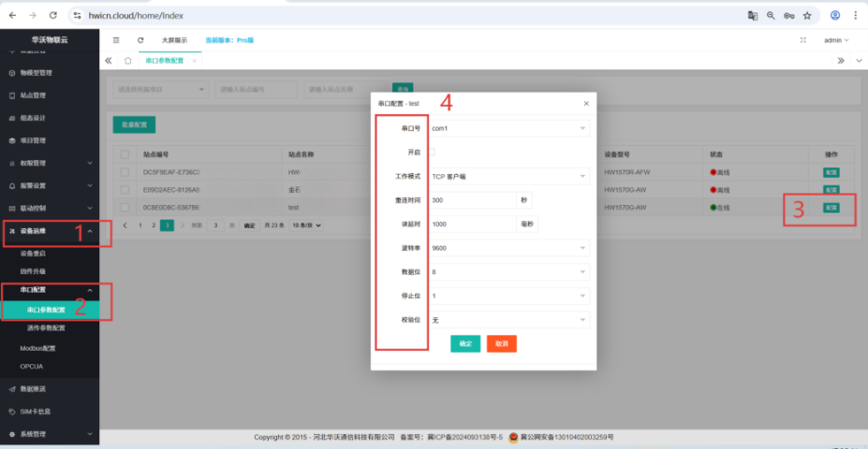Check the row checkbox for DC5F9EAF-E736C
This screenshot has width=868, height=449.
(125, 172)
